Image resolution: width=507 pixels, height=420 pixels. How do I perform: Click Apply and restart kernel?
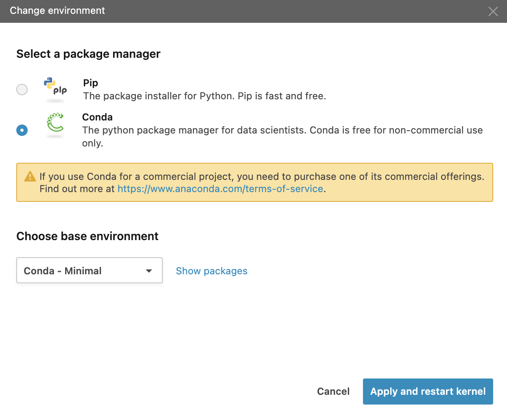(x=428, y=392)
